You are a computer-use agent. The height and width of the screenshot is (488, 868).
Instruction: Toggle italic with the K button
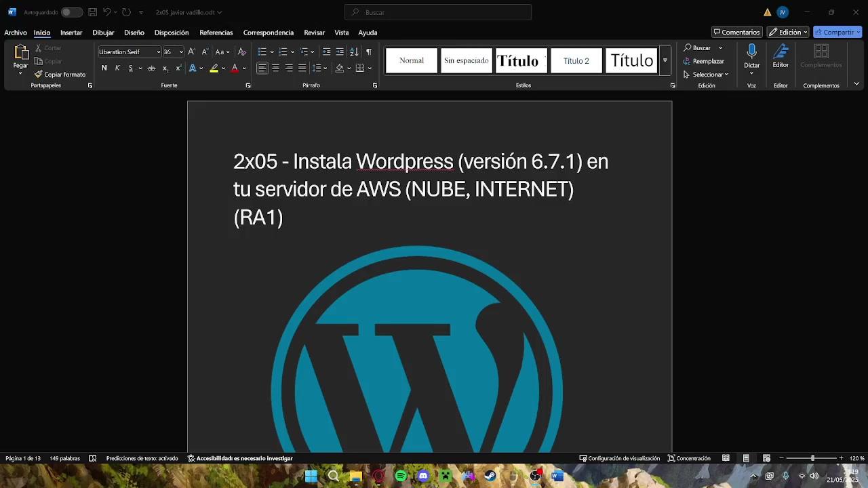117,68
